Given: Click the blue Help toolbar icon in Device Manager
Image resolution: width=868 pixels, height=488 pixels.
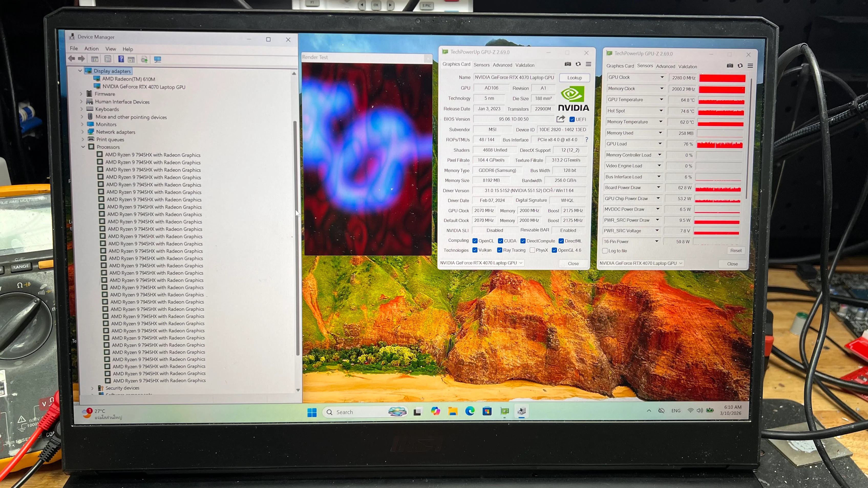Looking at the screenshot, I should click(121, 59).
